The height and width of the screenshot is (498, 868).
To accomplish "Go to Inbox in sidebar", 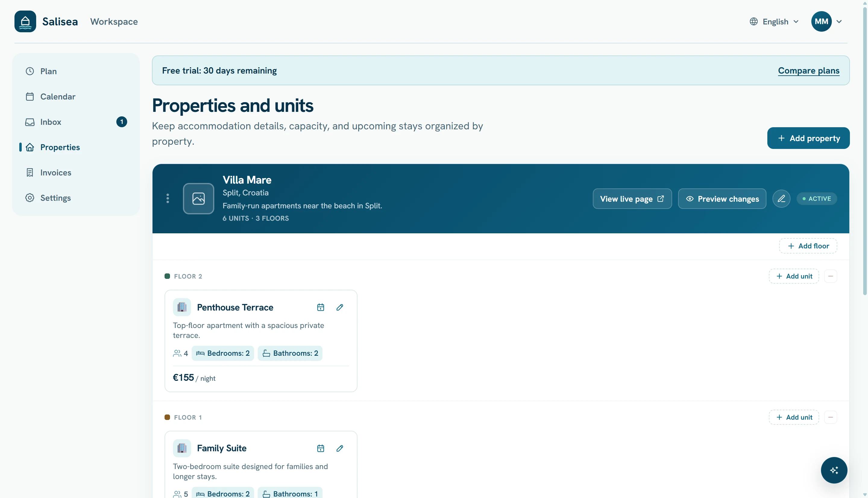I will click(x=76, y=122).
